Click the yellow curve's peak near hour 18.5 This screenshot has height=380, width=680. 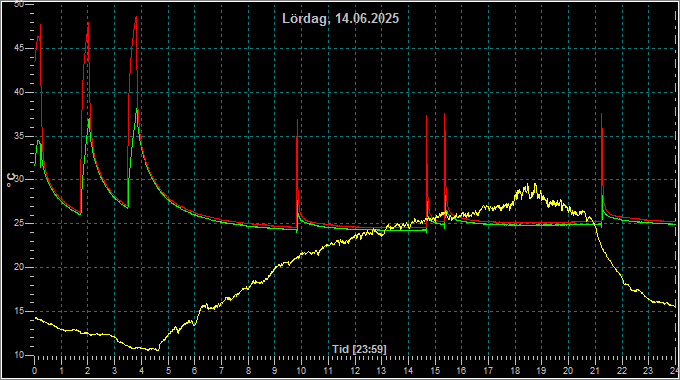click(x=535, y=184)
